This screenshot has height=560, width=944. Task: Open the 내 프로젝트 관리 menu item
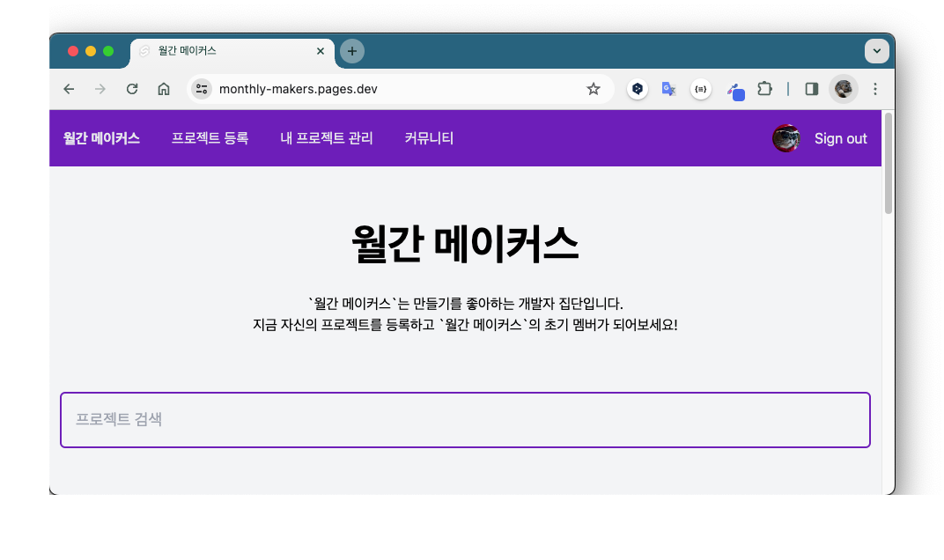click(x=327, y=138)
